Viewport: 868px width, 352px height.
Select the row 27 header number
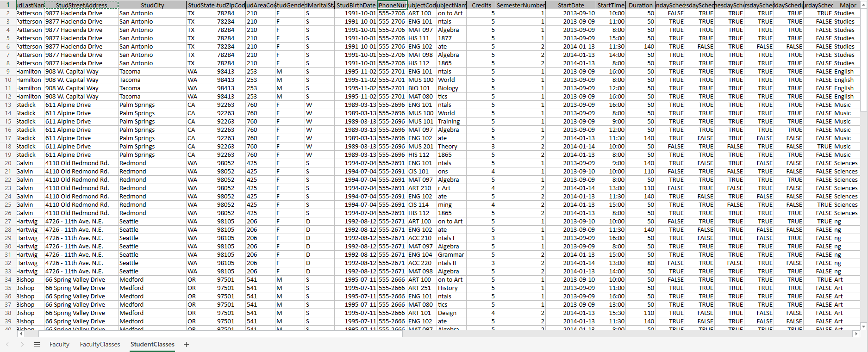8,222
